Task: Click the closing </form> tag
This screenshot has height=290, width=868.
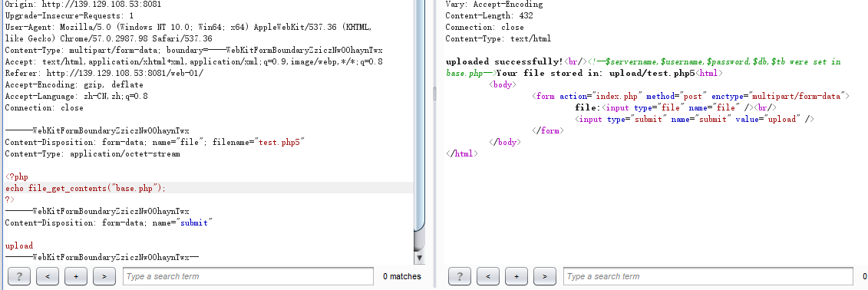Action: click(547, 130)
